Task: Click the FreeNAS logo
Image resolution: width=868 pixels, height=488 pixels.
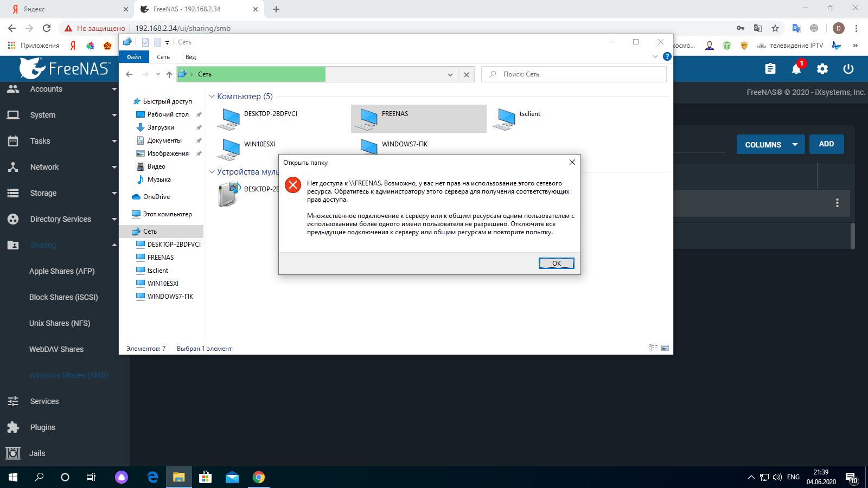Action: [65, 68]
